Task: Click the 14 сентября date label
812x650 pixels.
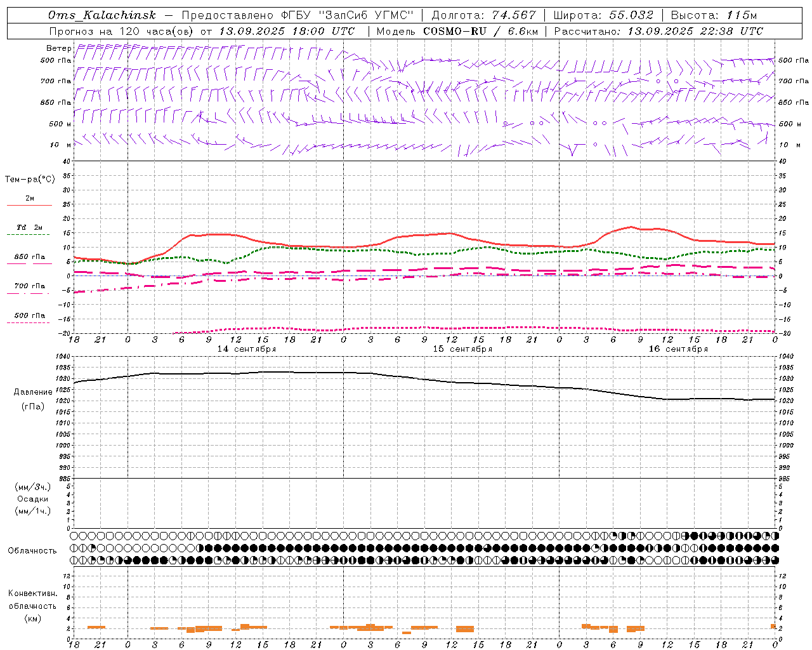Action: coord(247,349)
